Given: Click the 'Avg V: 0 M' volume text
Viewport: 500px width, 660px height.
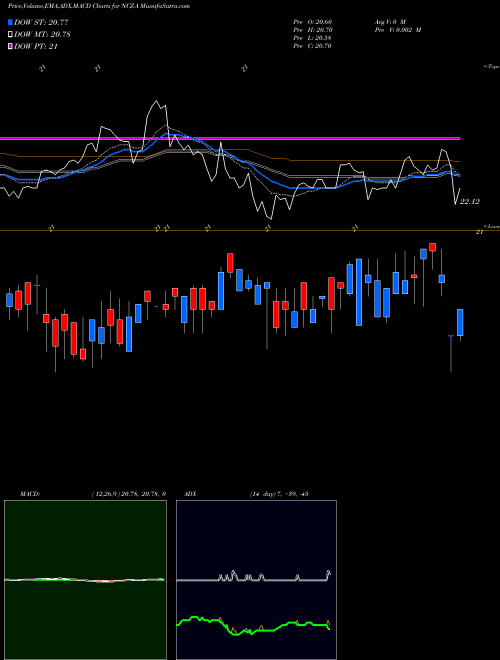Looking at the screenshot, I should (x=389, y=22).
